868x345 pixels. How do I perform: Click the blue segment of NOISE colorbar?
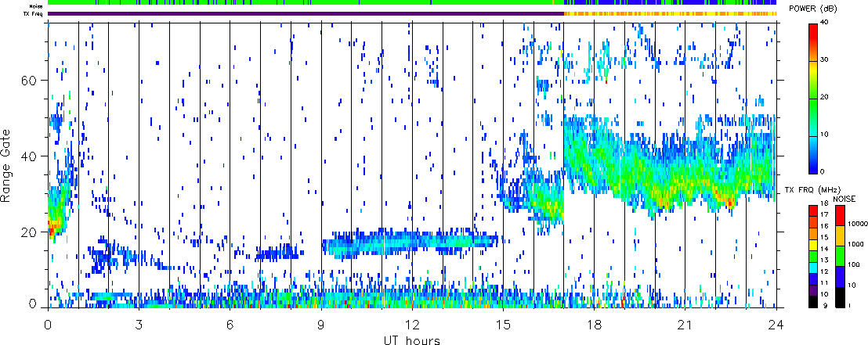[x=841, y=277]
